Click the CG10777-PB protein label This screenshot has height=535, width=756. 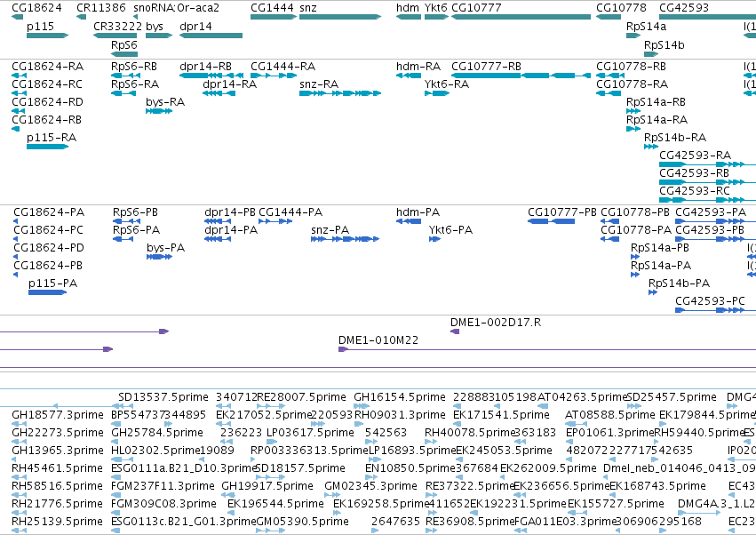pyautogui.click(x=561, y=212)
